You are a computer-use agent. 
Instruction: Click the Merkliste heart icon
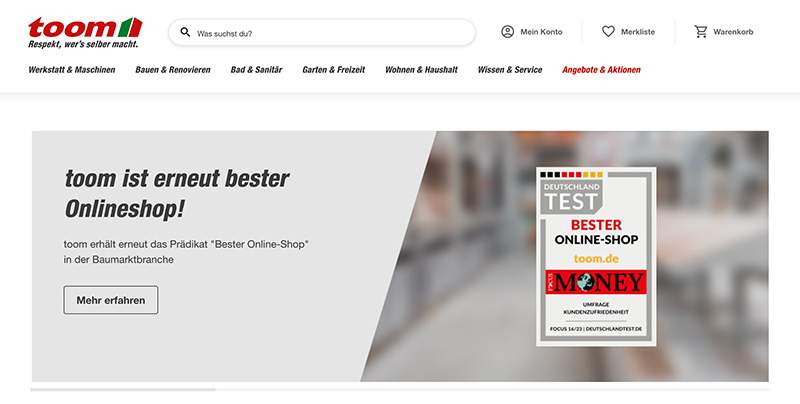coord(608,32)
